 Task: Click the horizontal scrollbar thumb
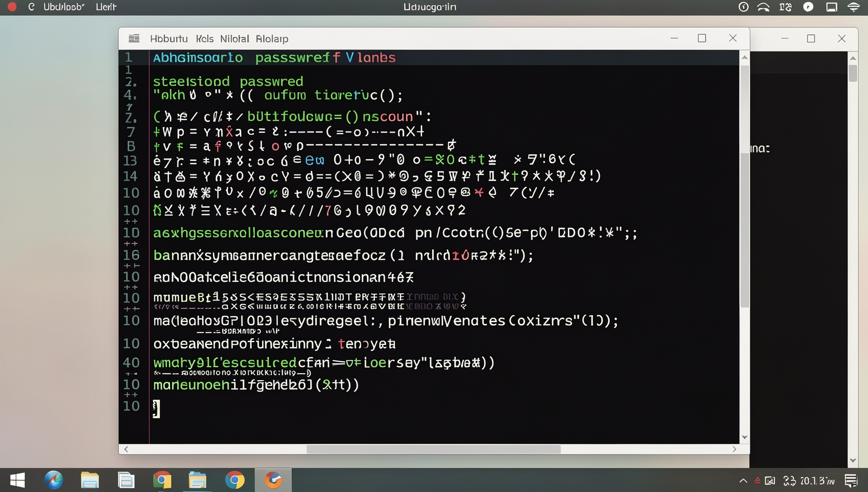point(433,449)
